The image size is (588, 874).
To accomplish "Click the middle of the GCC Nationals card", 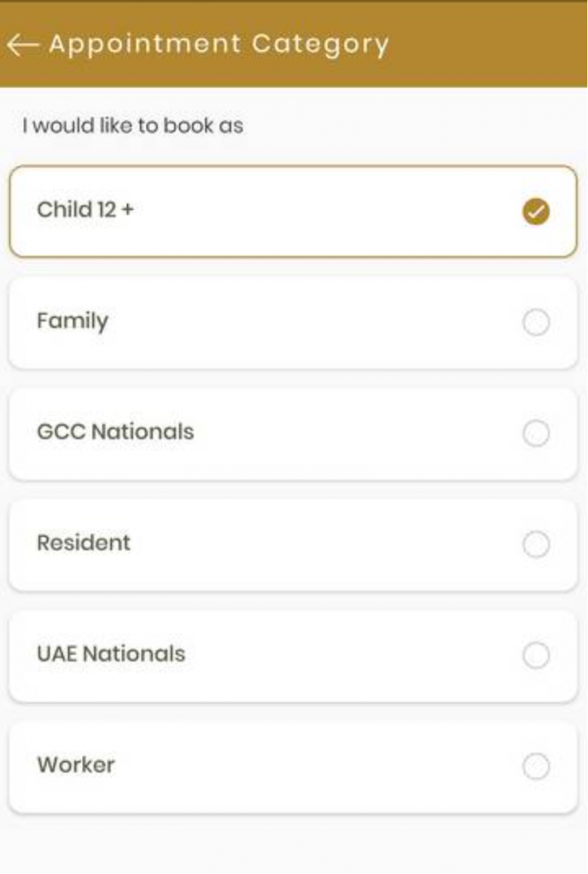I will pos(294,434).
